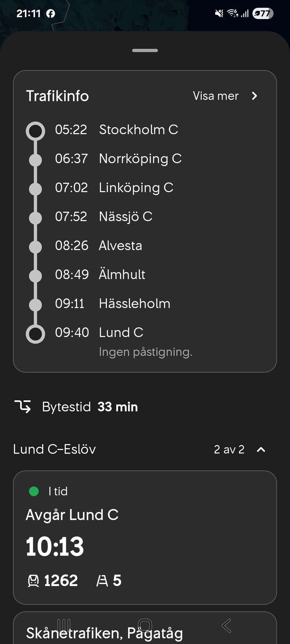Image resolution: width=290 pixels, height=644 pixels.
Task: Tap the 2 av 2 leg indicator
Action: [229, 450]
